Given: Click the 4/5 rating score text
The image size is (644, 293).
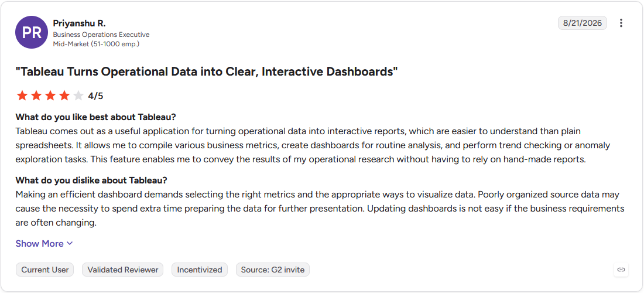Looking at the screenshot, I should 95,96.
